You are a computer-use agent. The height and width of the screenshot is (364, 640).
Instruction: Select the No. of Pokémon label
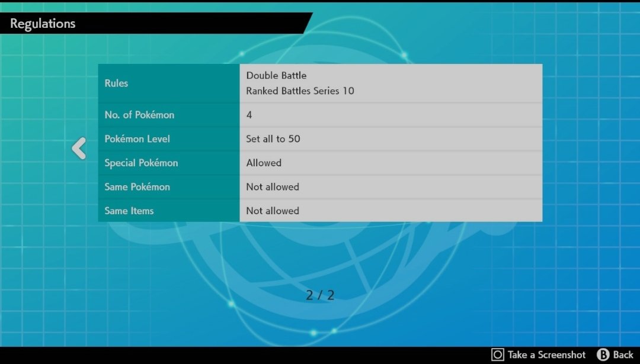[139, 115]
